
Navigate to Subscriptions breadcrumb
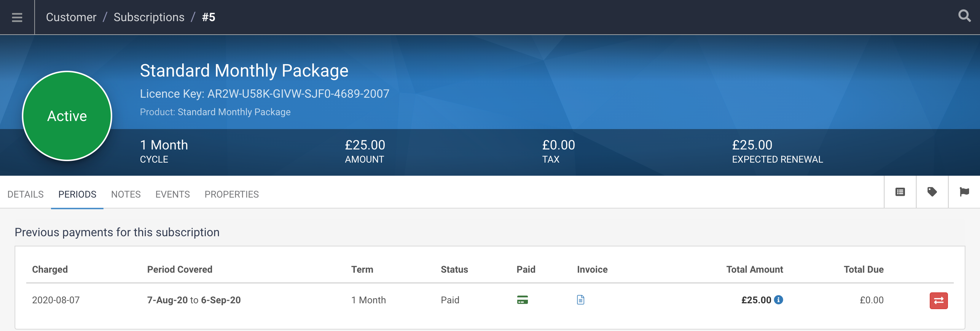coord(149,17)
